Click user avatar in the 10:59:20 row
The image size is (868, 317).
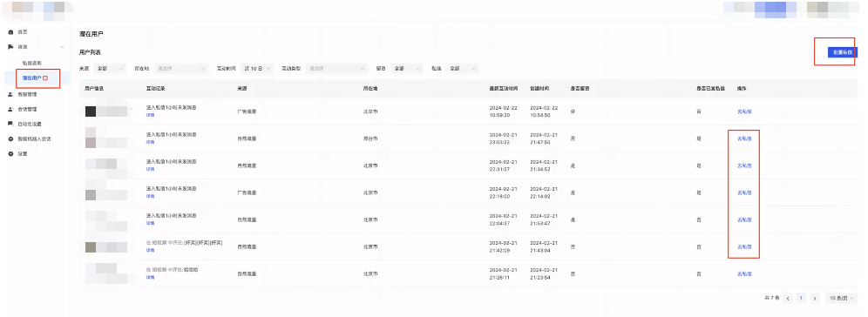(x=91, y=111)
